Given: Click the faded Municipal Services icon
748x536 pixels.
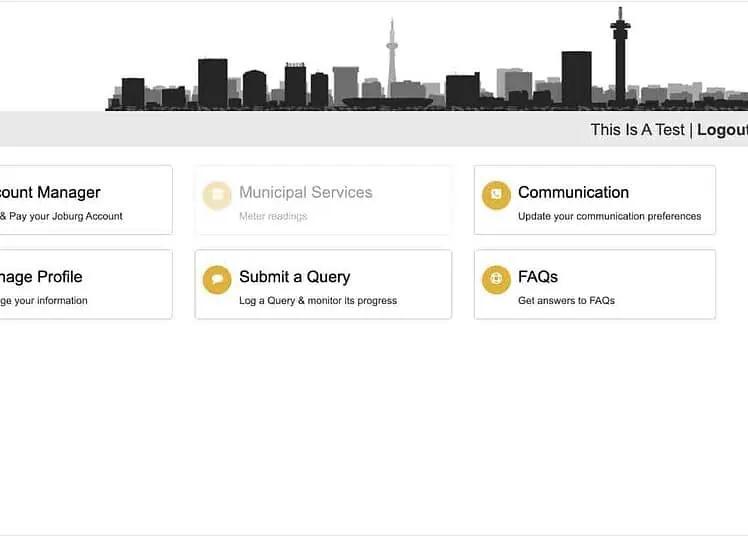Looking at the screenshot, I should pos(216,195).
